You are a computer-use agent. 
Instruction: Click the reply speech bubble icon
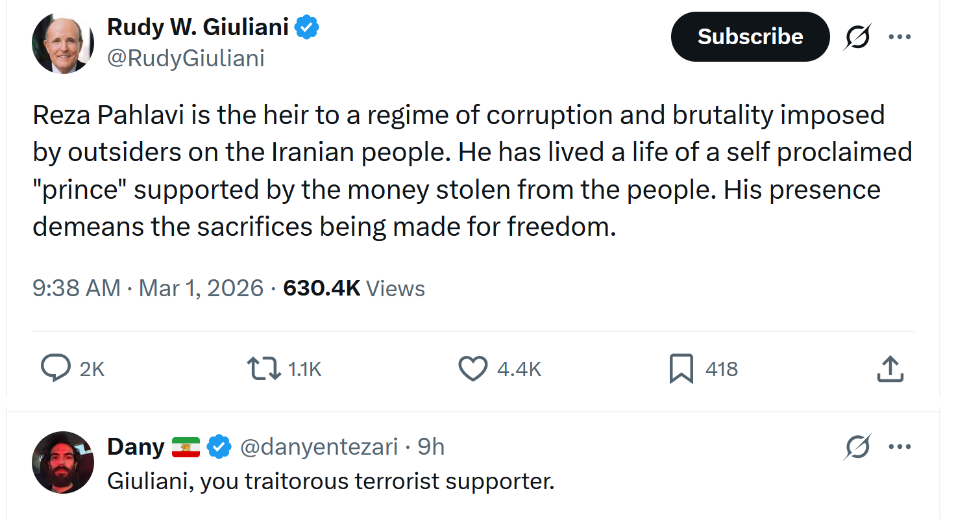(x=56, y=368)
